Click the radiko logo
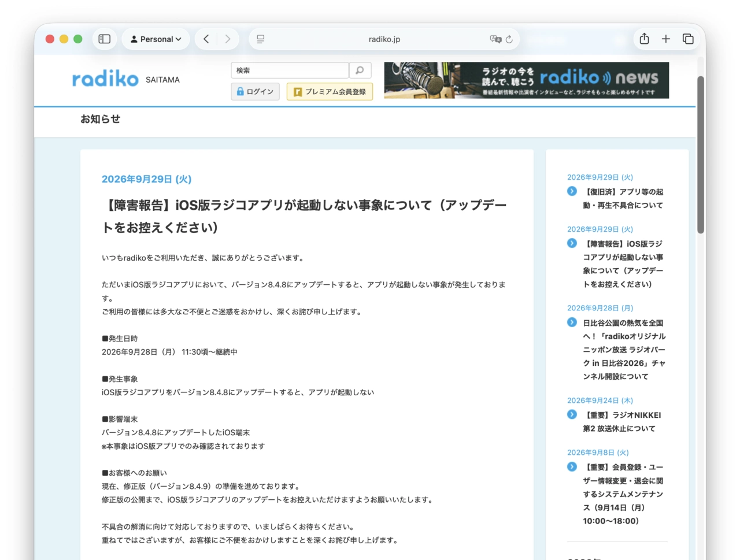This screenshot has height=560, width=740. tap(105, 79)
